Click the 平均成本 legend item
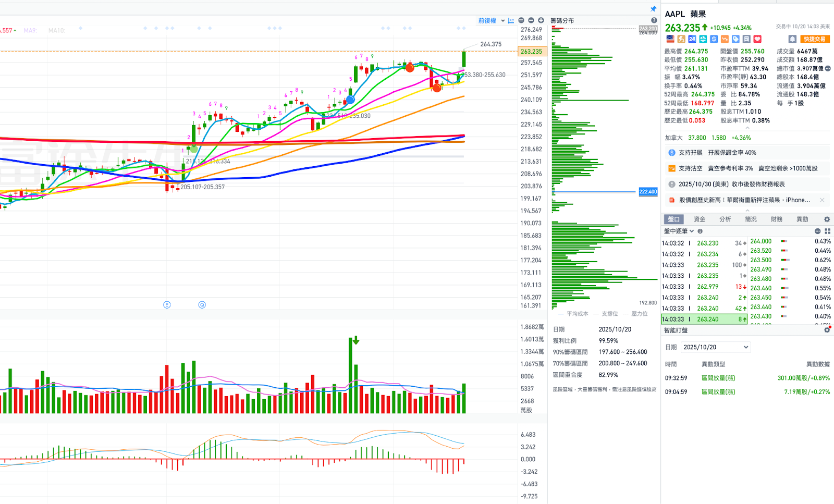Image resolution: width=834 pixels, height=504 pixels. coord(573,314)
